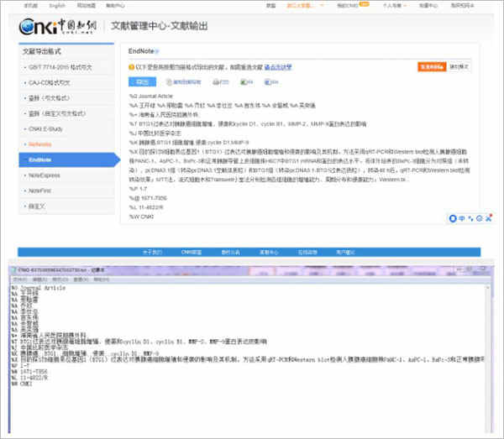The height and width of the screenshot is (439, 504).
Task: Open the mobile version link at top left
Action: (31, 6)
